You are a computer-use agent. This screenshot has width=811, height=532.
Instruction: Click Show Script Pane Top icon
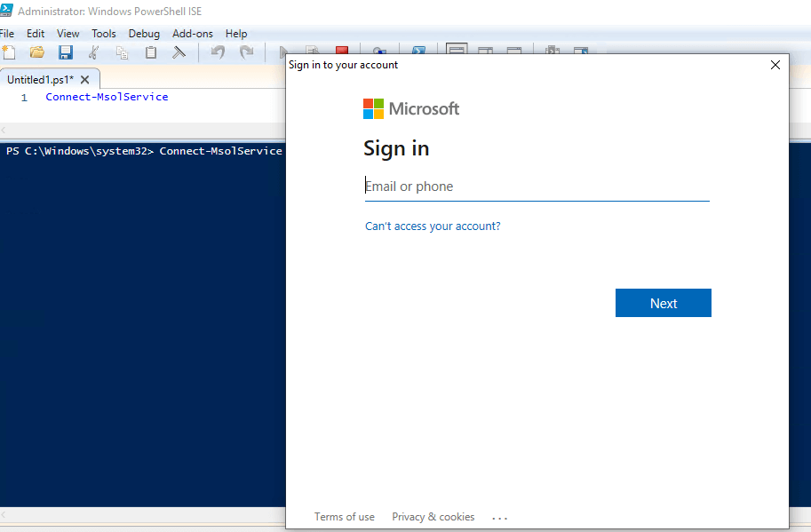[x=457, y=49]
